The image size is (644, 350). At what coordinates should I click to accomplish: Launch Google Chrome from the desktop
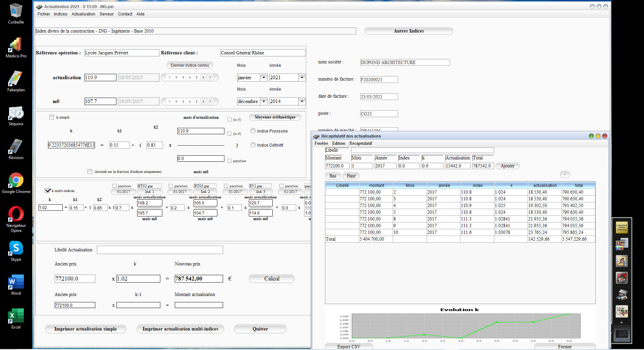pyautogui.click(x=16, y=183)
